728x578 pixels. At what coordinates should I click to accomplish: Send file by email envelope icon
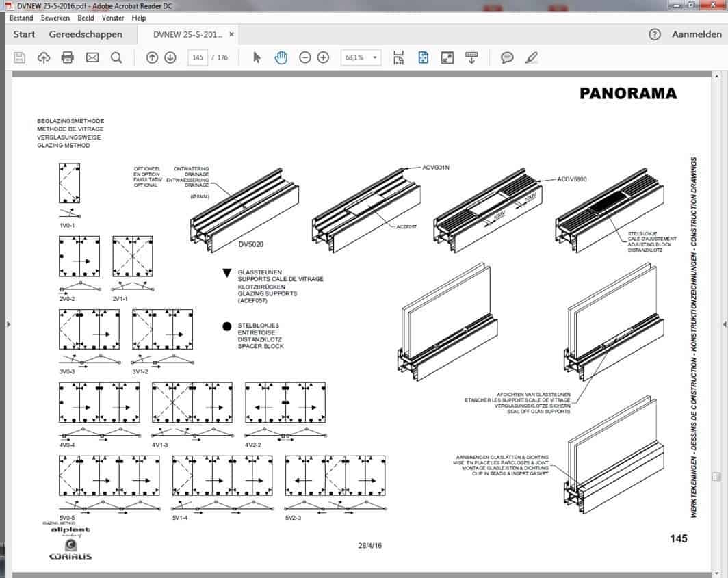tap(92, 57)
